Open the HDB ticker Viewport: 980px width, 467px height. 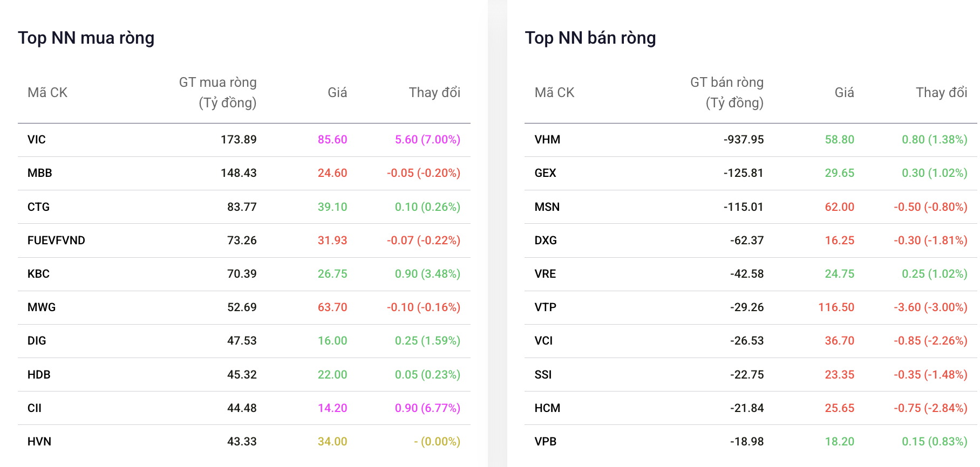pyautogui.click(x=39, y=375)
